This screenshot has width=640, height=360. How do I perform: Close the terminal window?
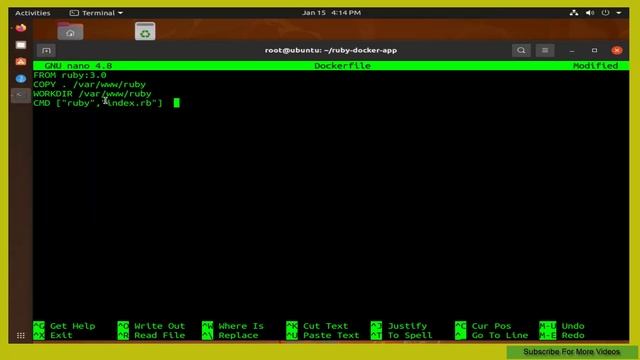(617, 50)
